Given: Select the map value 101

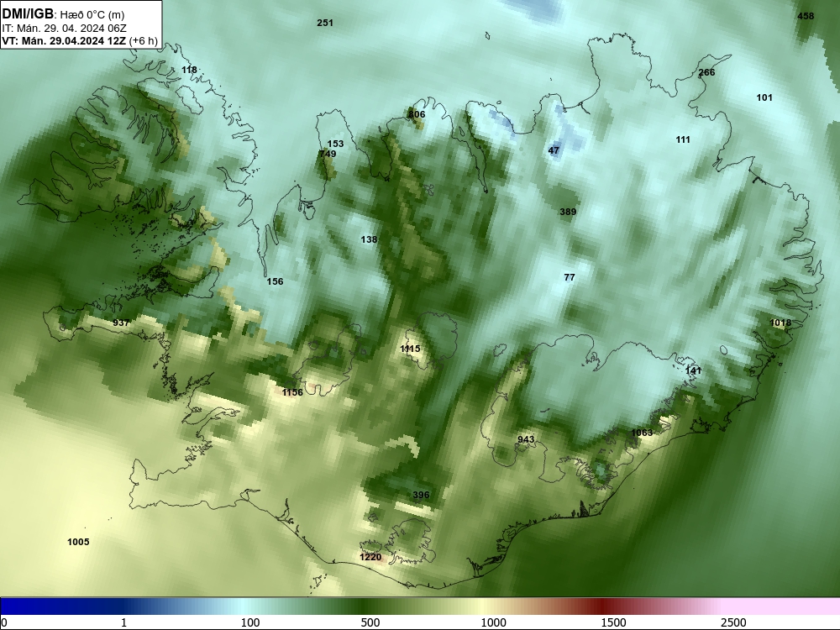Looking at the screenshot, I should 764,97.
